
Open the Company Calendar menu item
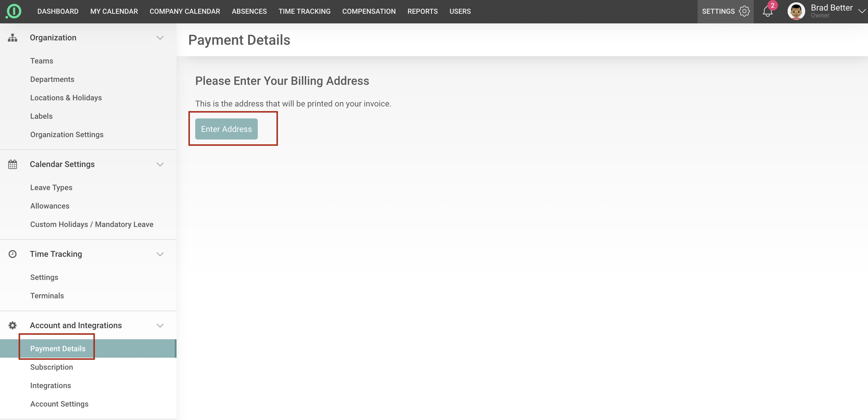point(185,11)
